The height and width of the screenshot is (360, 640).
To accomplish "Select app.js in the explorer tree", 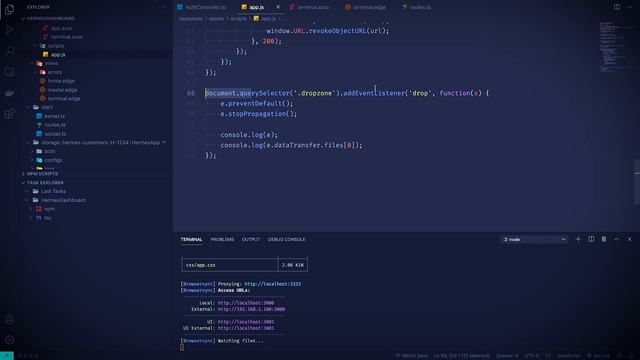I will [58, 55].
